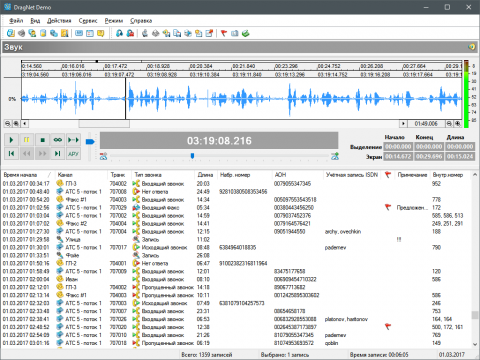
Task: Toggle the АРУ gain control button
Action: (73, 154)
